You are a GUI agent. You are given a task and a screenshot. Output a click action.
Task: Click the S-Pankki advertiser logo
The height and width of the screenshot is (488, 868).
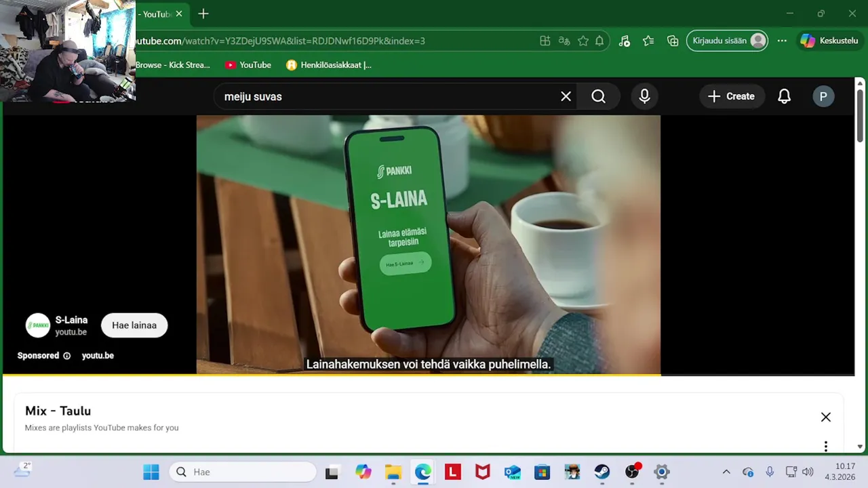pos(38,325)
